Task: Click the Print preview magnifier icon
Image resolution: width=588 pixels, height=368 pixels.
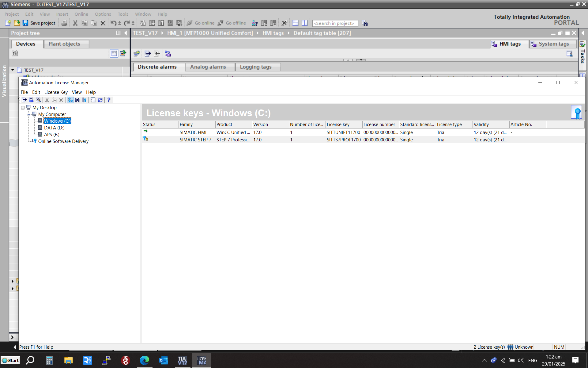Action: pos(38,100)
